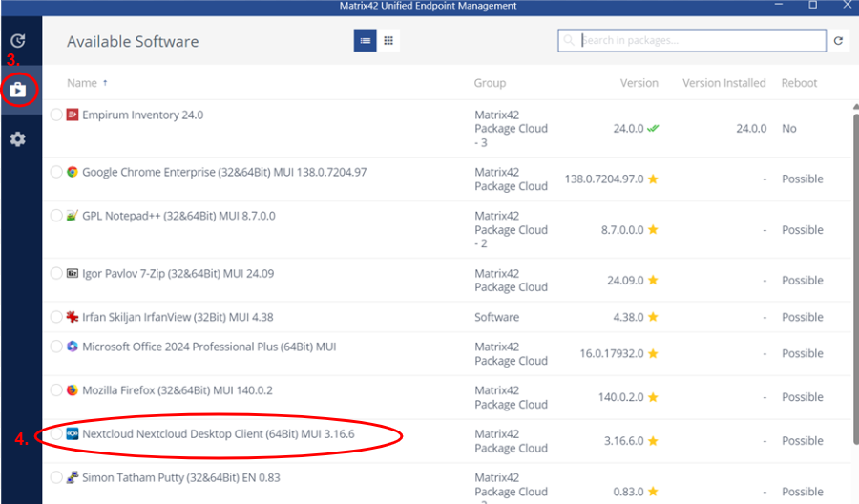The height and width of the screenshot is (504, 859).
Task: Select the Irfan Skiljan IrfanView radio button
Action: pos(56,317)
